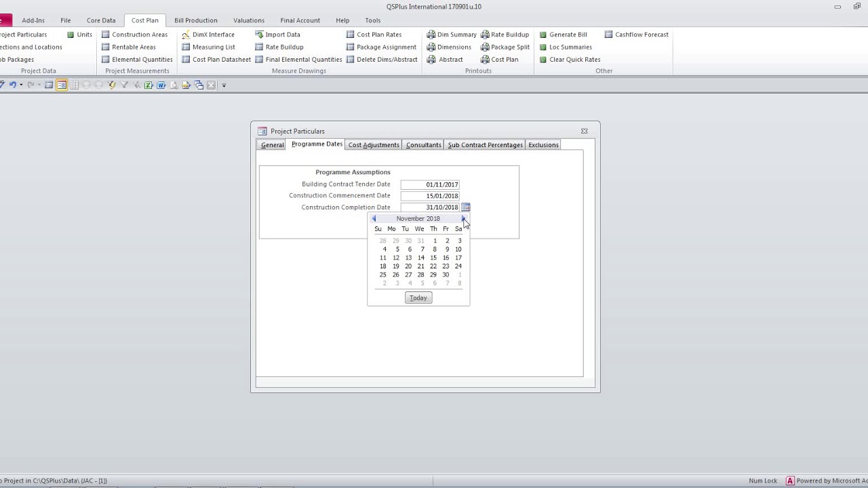Click the date picker icon beside Completion Date
Screen dimensions: 868x488
click(x=466, y=207)
